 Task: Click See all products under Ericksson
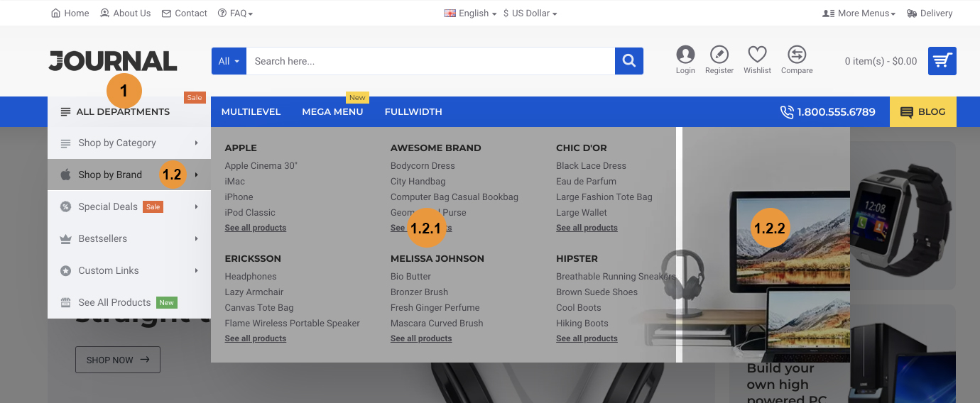point(256,338)
